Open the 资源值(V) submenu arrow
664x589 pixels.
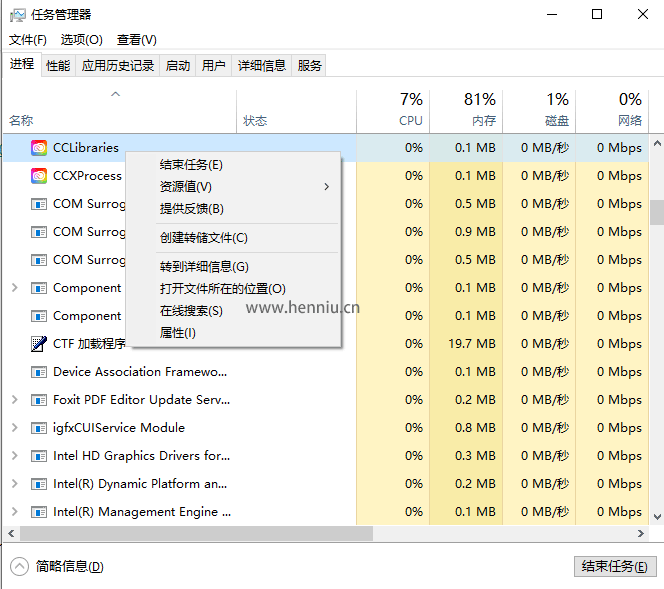click(x=326, y=187)
